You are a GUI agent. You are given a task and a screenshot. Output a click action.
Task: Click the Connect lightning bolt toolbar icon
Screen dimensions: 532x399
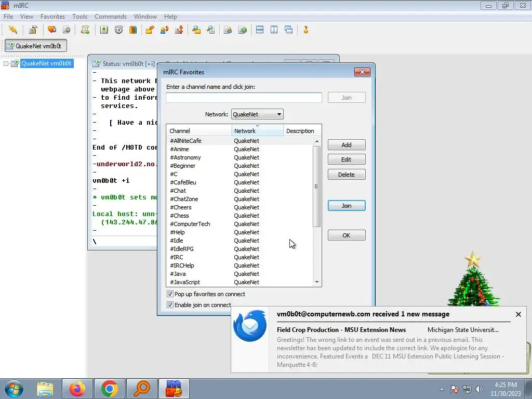13,30
